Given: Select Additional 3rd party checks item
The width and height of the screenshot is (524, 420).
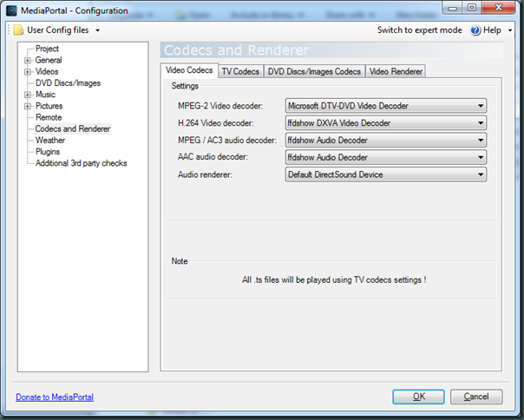Looking at the screenshot, I should [x=82, y=163].
